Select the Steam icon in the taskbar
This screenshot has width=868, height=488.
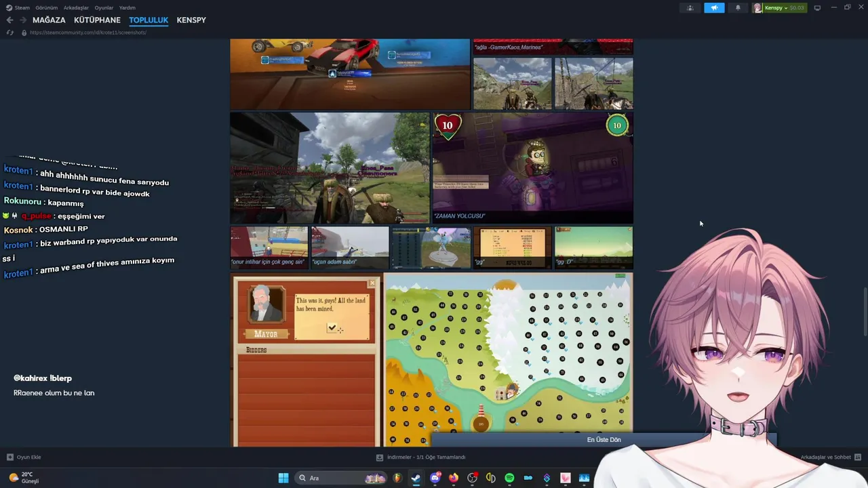click(x=416, y=478)
